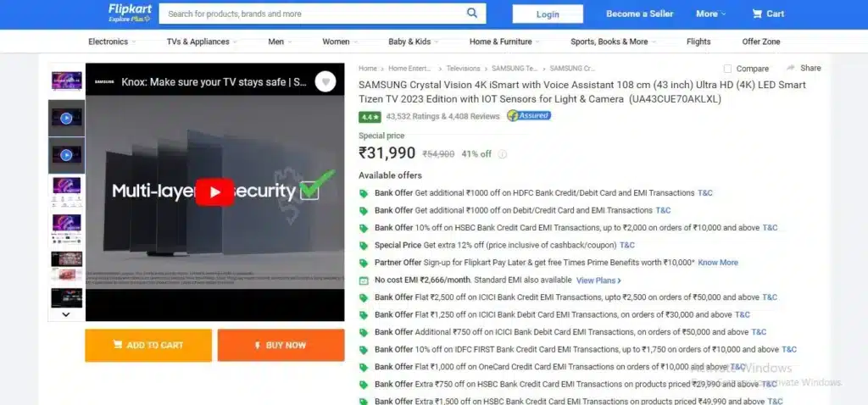Click the Flipkart Assured badge
868x405 pixels.
tap(529, 115)
